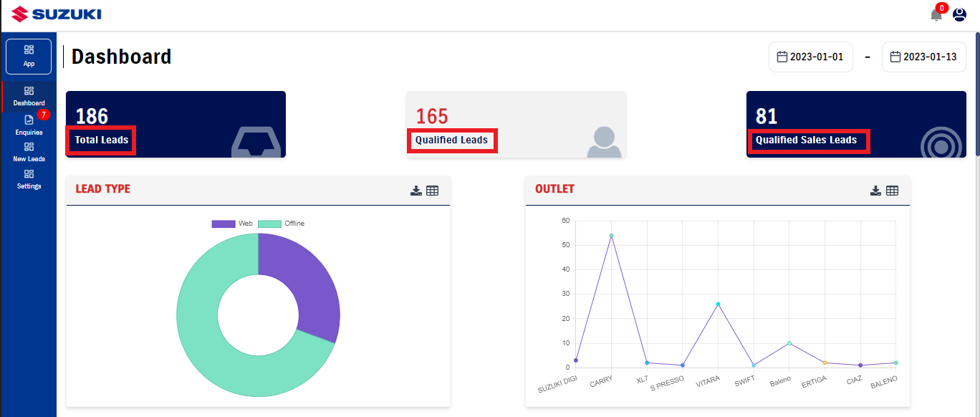Click the inbox tray icon on Total Leads card
Screen dimensions: 980x417
256,142
